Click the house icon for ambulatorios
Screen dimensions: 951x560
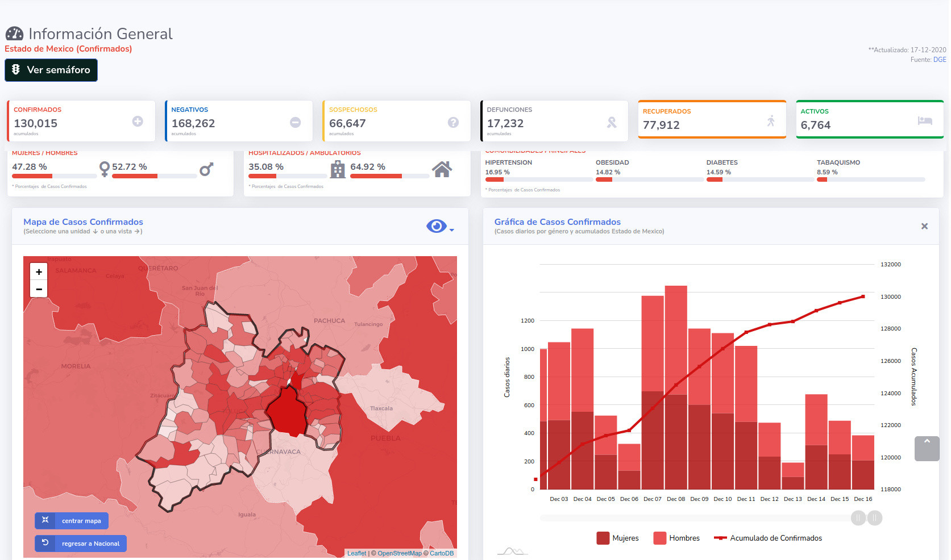tap(442, 169)
